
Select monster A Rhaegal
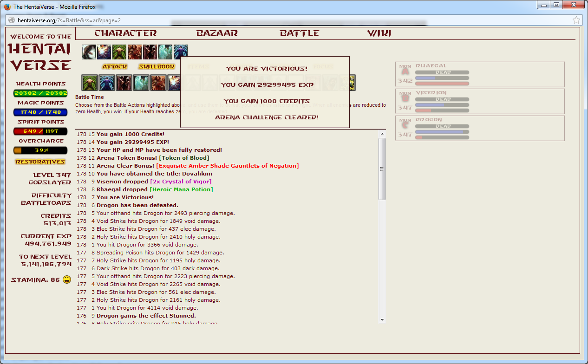pyautogui.click(x=480, y=74)
